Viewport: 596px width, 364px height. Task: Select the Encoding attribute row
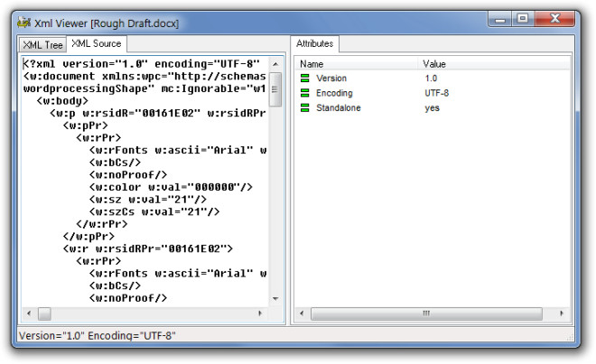(432, 93)
